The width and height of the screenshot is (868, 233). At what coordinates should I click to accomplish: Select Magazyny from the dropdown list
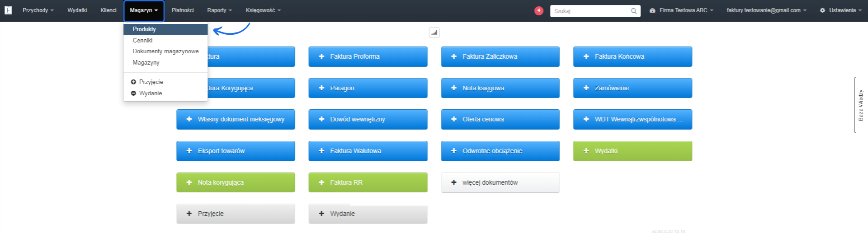(165, 63)
